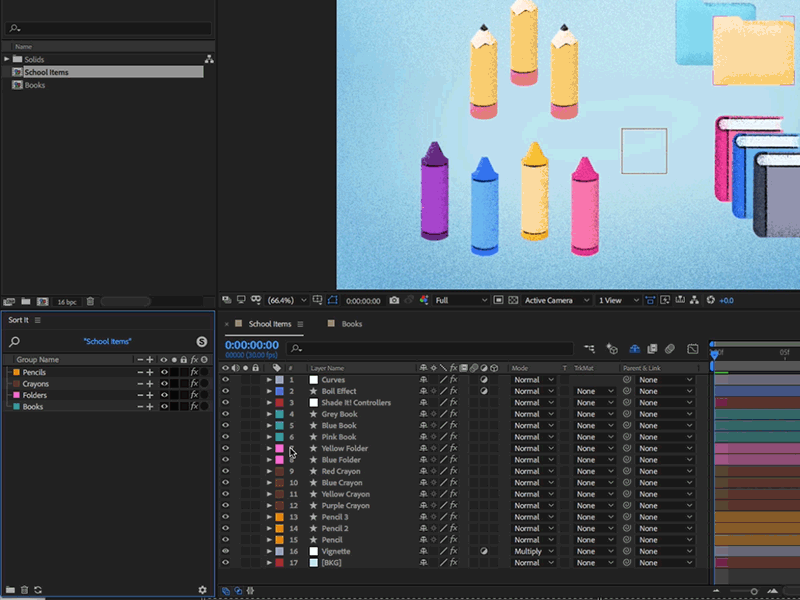Open the Active Camera view dropdown
The width and height of the screenshot is (800, 600).
555,300
